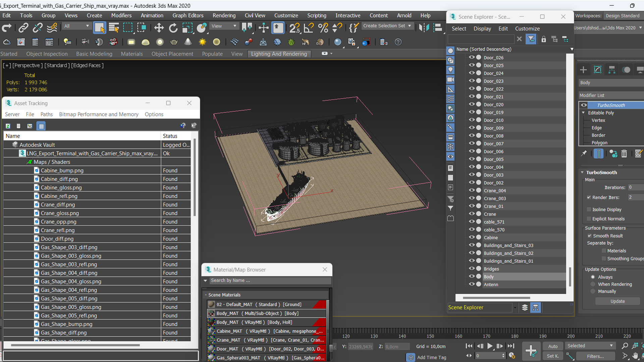Open the Scripting menu
Viewport: 644px width, 362px height.
[317, 15]
